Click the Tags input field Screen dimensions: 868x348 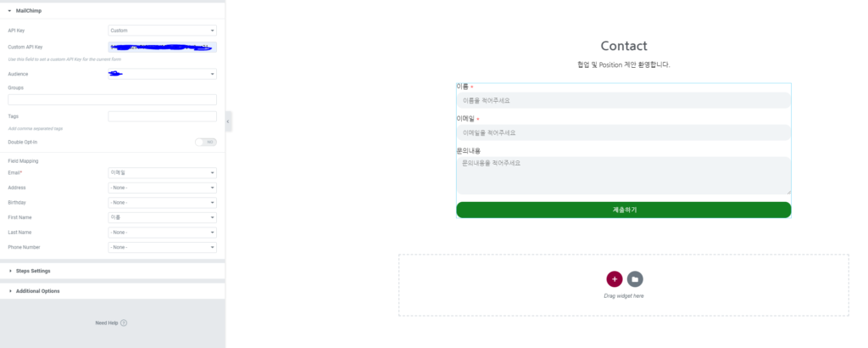pyautogui.click(x=162, y=116)
